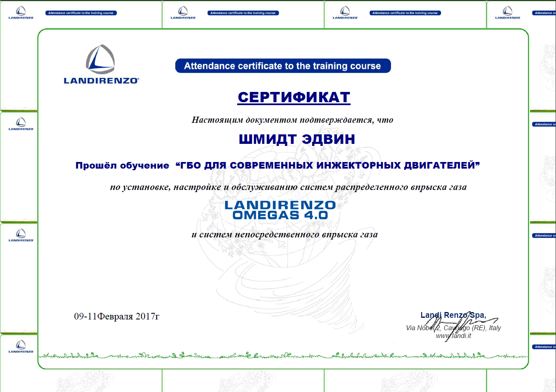This screenshot has height=392, width=556.
Task: Click the underlined СЕРТИФИКАТ heading
Action: point(294,97)
